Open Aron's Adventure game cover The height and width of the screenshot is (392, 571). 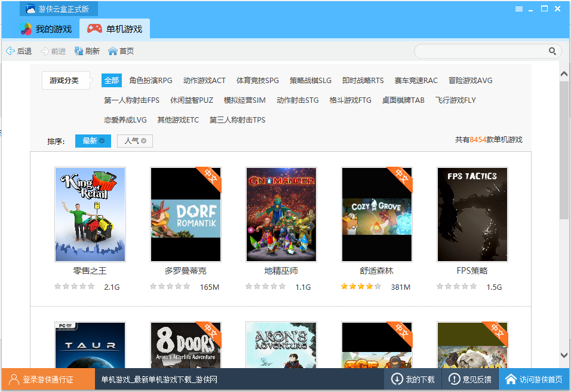[281, 345]
